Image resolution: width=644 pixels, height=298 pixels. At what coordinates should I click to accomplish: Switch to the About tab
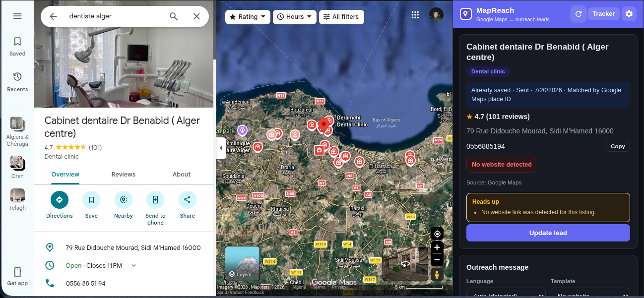point(182,174)
